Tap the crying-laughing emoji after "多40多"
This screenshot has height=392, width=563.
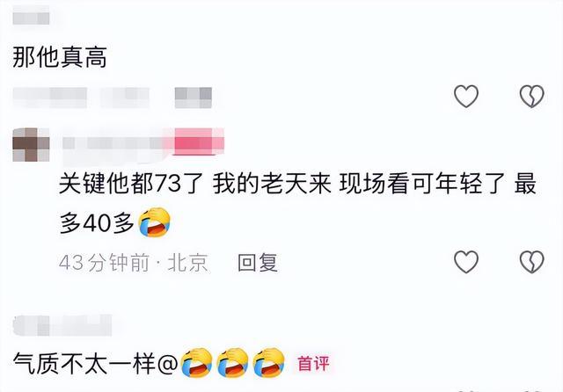pyautogui.click(x=155, y=222)
